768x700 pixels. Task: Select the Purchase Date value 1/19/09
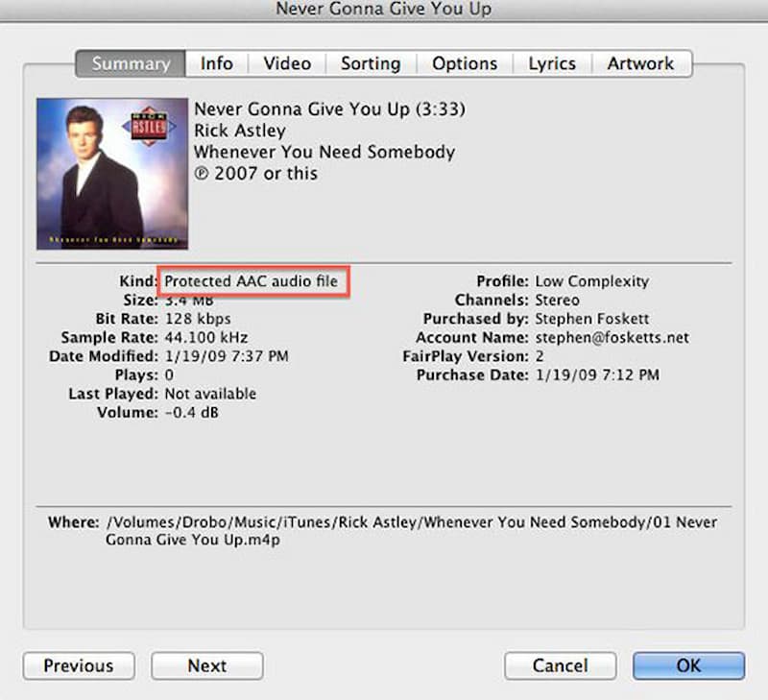pyautogui.click(x=599, y=375)
